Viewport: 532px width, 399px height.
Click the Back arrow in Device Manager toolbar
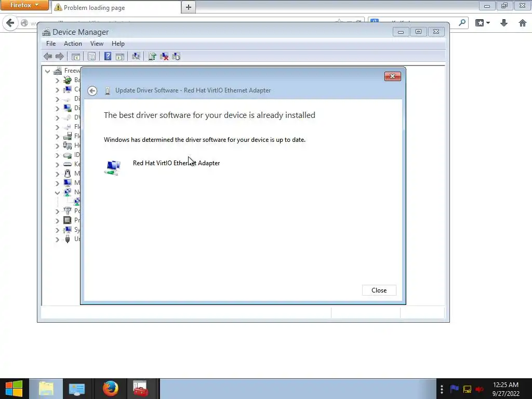48,56
